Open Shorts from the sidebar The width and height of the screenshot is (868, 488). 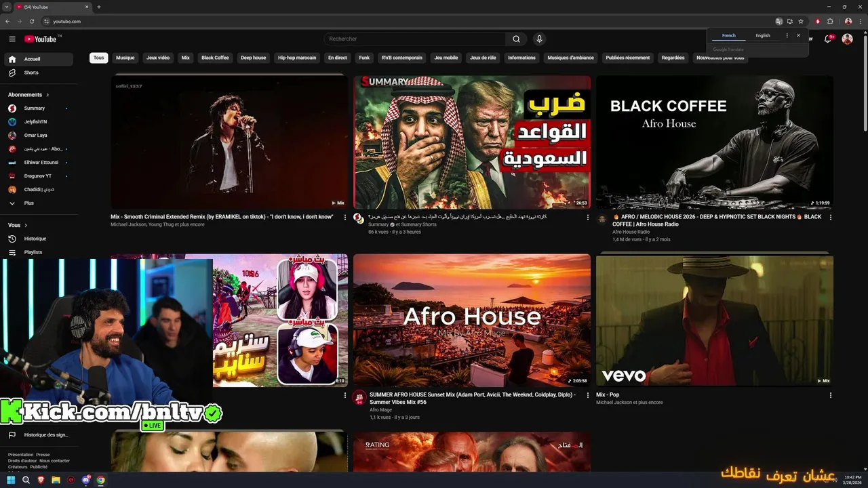(39, 73)
